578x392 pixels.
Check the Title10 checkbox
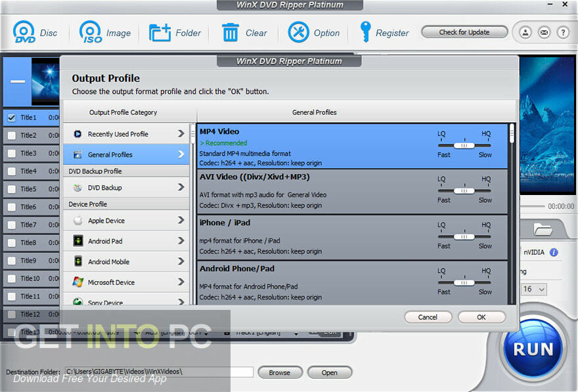click(x=11, y=278)
